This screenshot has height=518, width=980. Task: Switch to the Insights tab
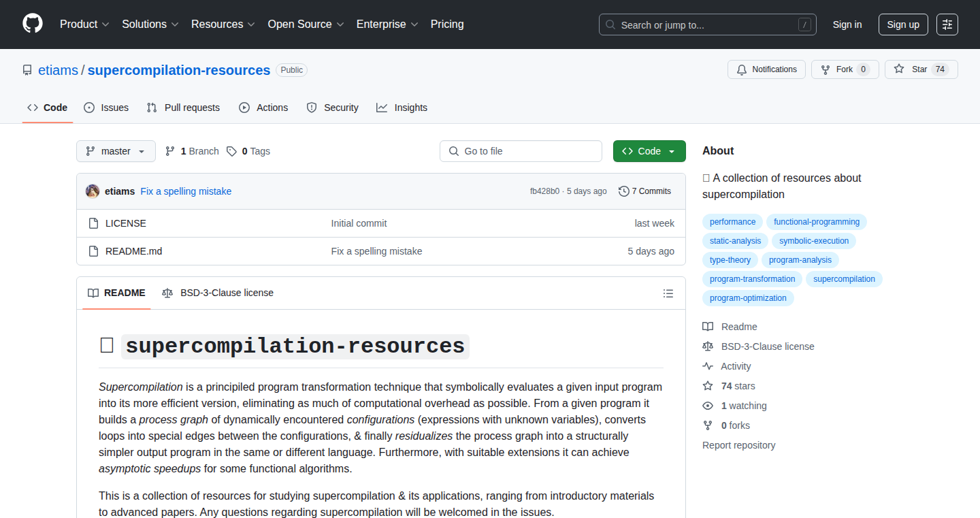402,108
